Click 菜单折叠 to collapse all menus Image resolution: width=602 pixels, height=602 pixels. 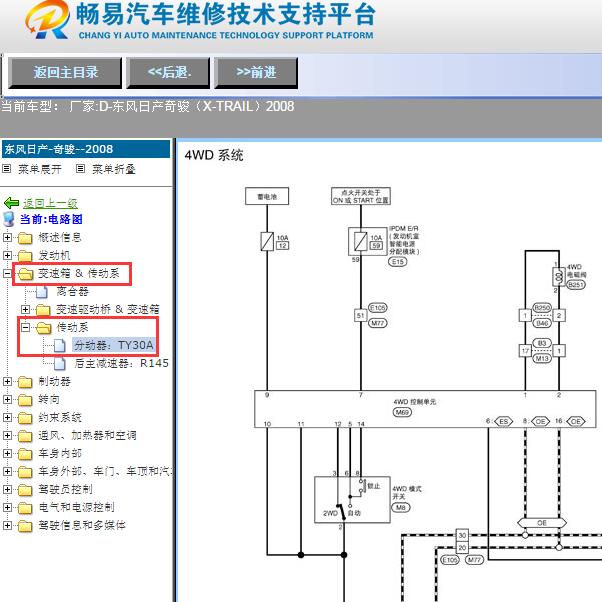point(114,169)
